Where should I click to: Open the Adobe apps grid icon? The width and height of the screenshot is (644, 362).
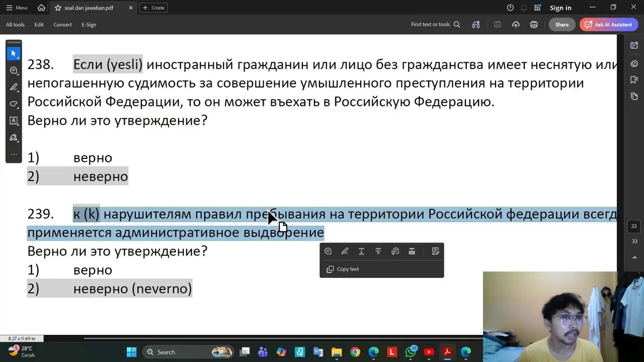point(537,8)
